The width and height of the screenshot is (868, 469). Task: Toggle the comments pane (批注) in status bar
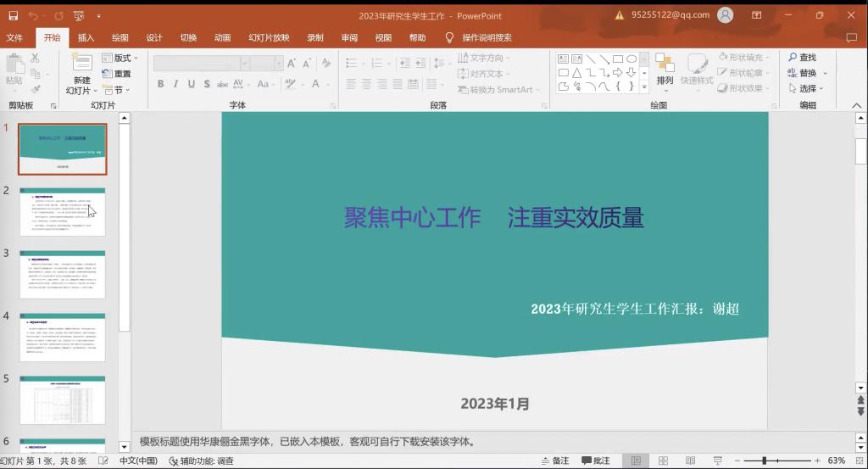point(596,461)
